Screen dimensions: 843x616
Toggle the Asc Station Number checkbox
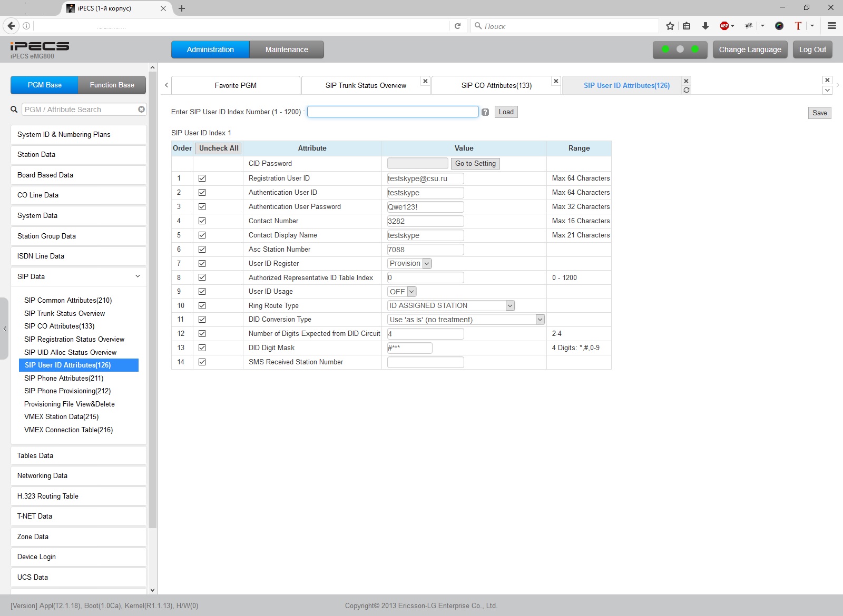(202, 250)
